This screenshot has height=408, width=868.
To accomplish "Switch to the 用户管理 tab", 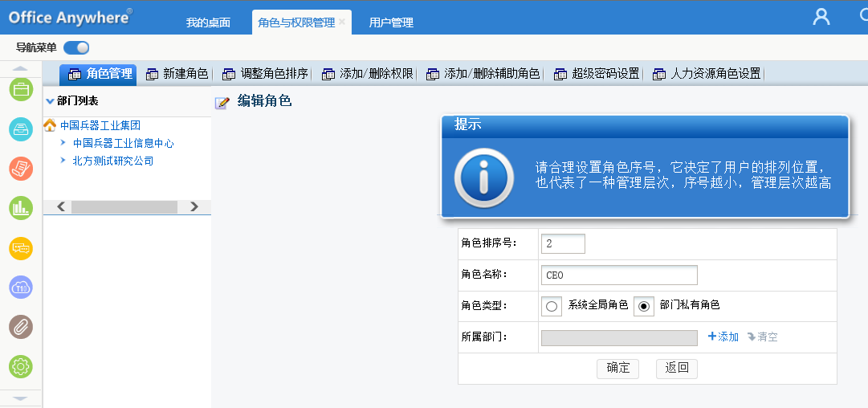I will point(391,22).
